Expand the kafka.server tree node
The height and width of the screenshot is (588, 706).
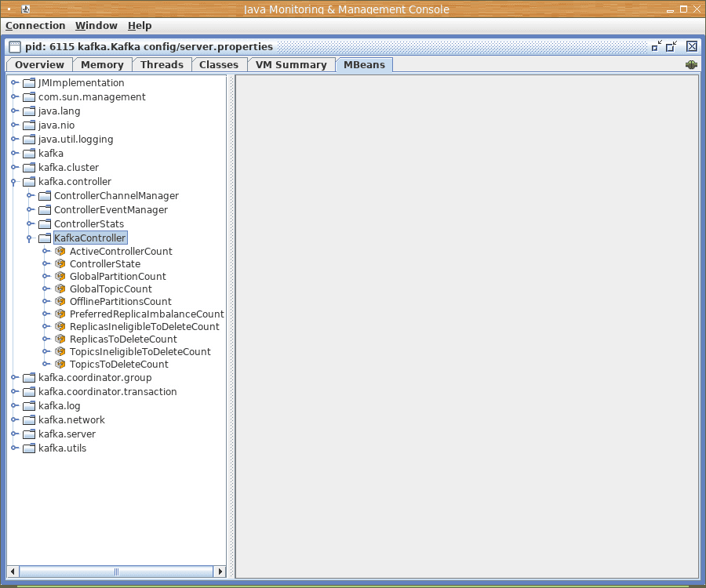tap(14, 434)
